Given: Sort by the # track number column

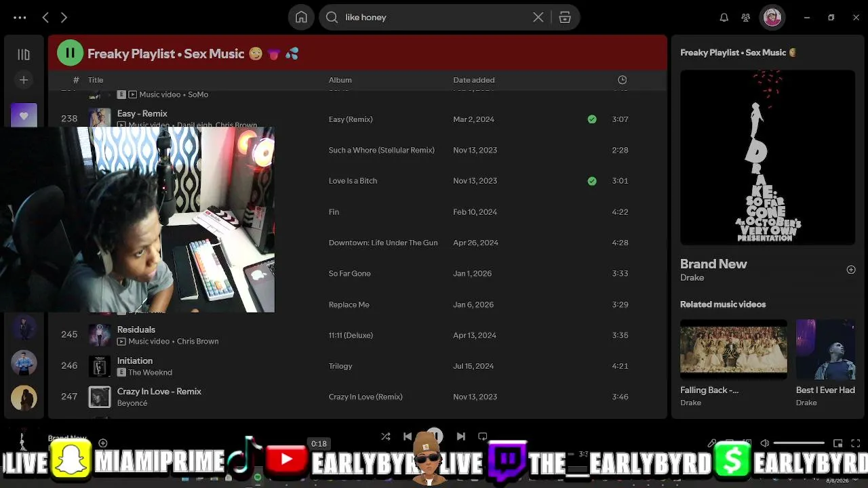Looking at the screenshot, I should click(76, 80).
